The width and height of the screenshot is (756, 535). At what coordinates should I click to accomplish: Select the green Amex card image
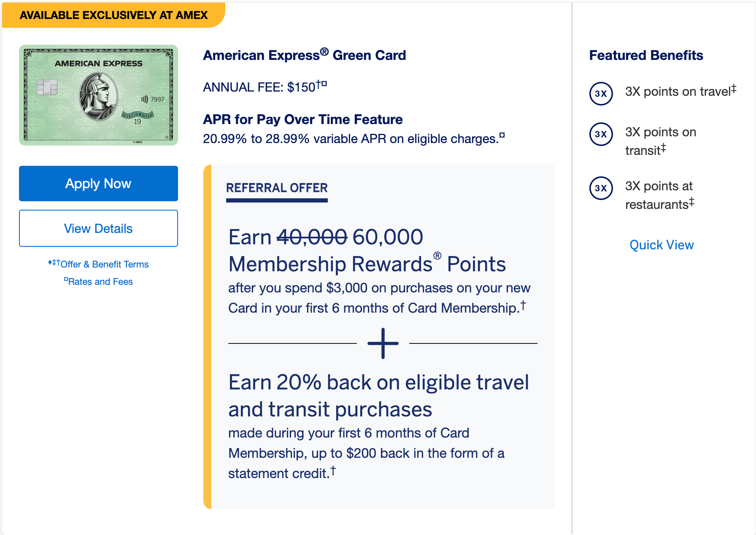click(99, 95)
